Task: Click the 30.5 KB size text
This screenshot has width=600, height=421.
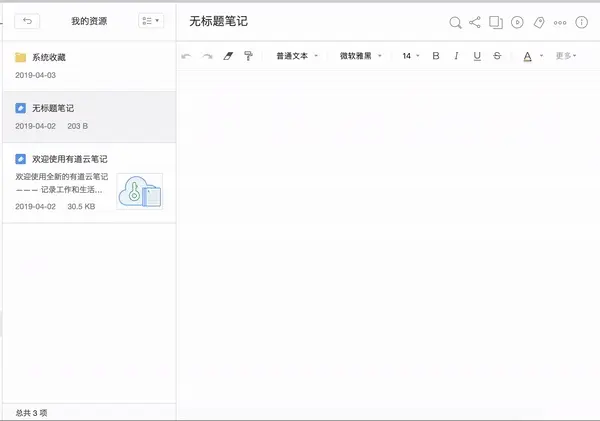Action: click(x=81, y=206)
